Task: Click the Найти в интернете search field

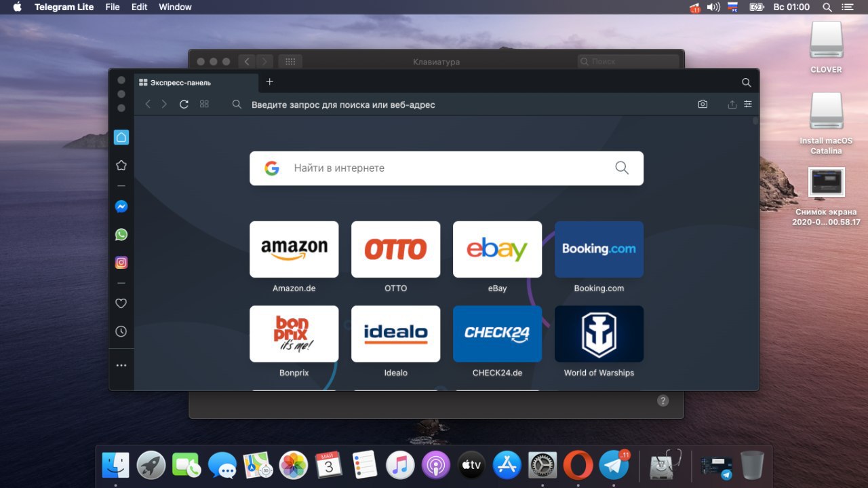Action: coord(446,168)
